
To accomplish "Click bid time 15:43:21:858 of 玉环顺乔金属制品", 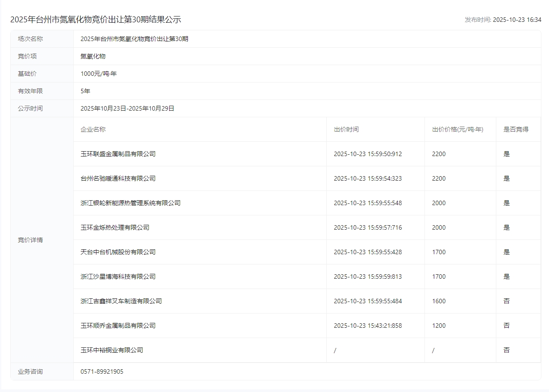I will pos(367,326).
